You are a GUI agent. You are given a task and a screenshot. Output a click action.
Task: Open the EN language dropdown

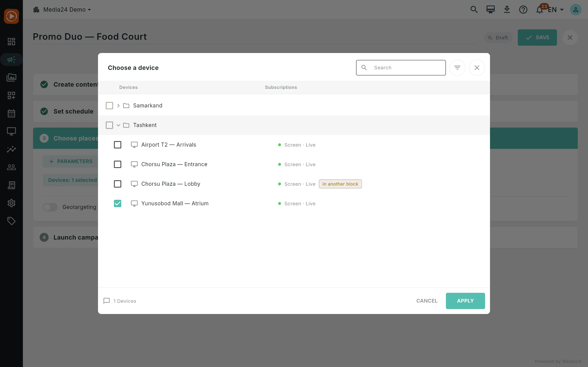coord(556,10)
